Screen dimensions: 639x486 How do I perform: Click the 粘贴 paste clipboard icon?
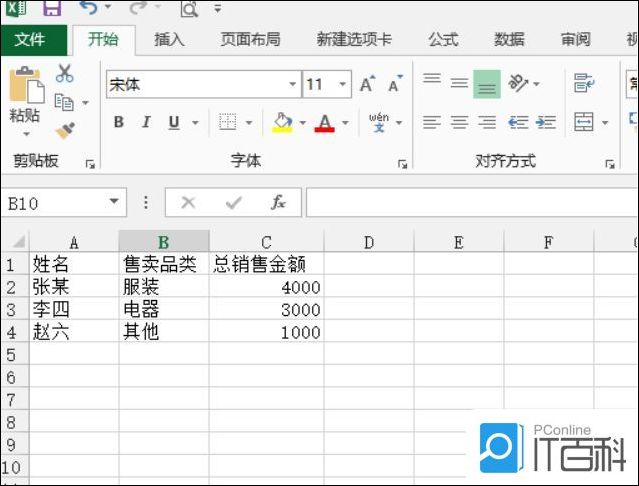point(26,85)
